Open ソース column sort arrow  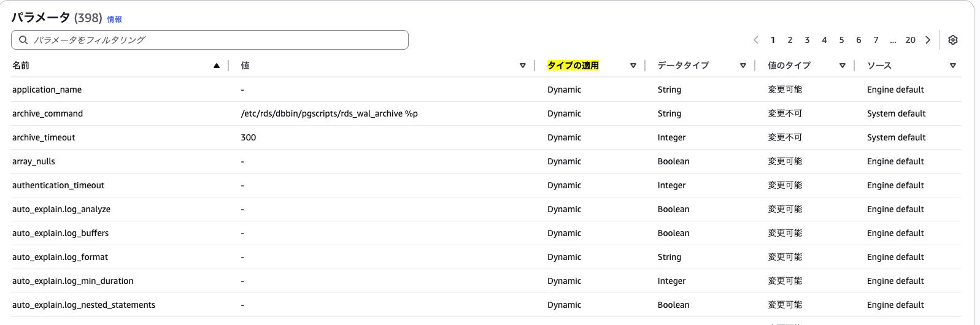point(953,66)
